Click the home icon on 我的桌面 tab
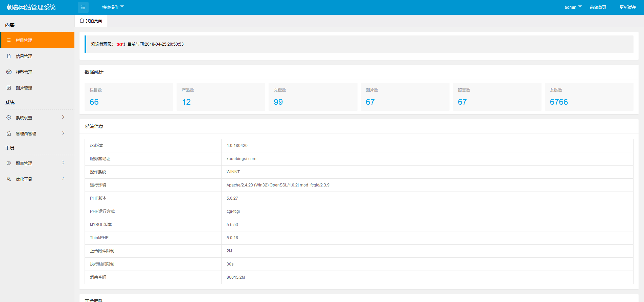 pos(82,21)
